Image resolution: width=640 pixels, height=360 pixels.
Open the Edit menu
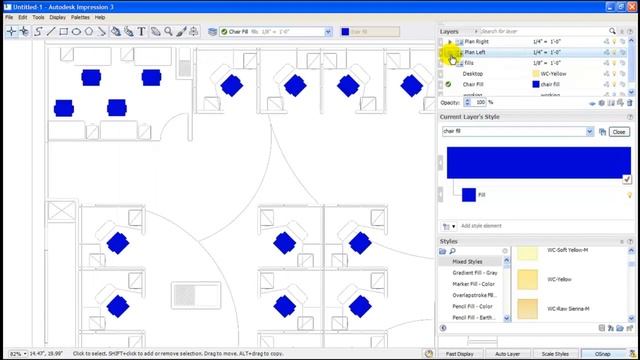[x=22, y=18]
